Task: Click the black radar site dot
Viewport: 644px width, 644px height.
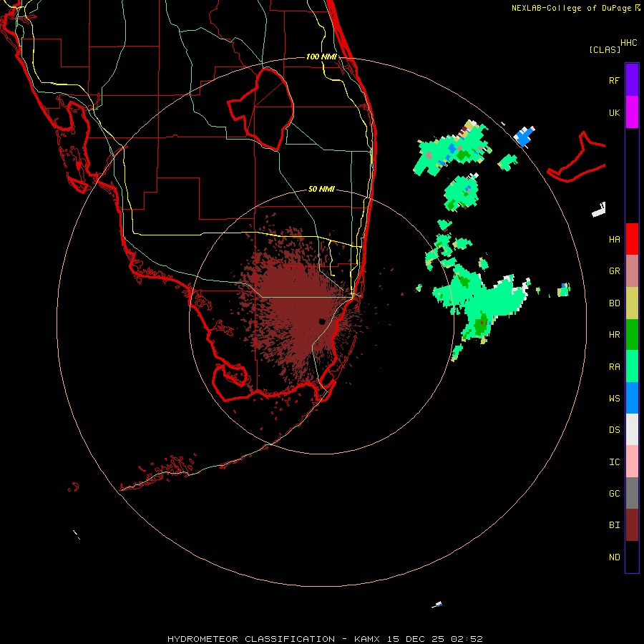Action: pos(322,321)
